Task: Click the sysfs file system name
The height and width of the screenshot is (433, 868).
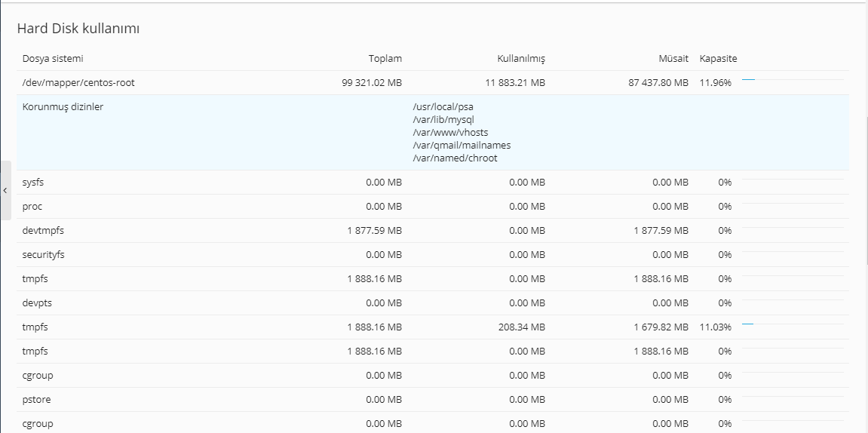Action: tap(32, 182)
